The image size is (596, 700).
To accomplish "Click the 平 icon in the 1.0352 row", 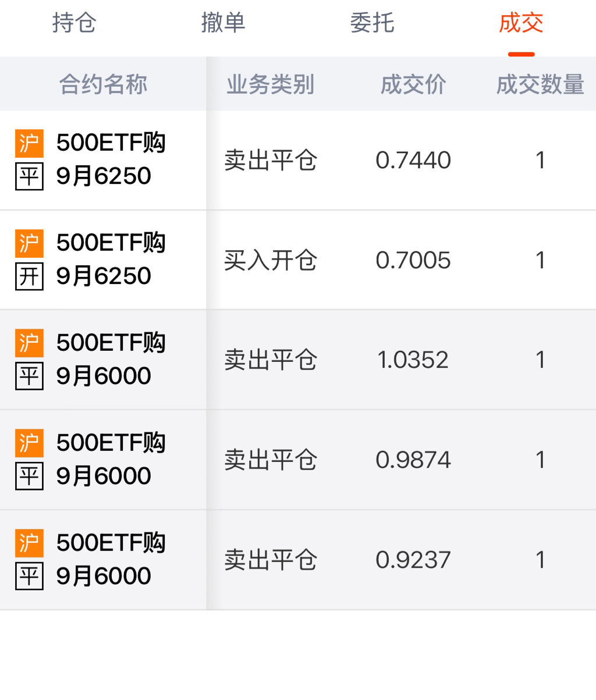I will coord(29,376).
